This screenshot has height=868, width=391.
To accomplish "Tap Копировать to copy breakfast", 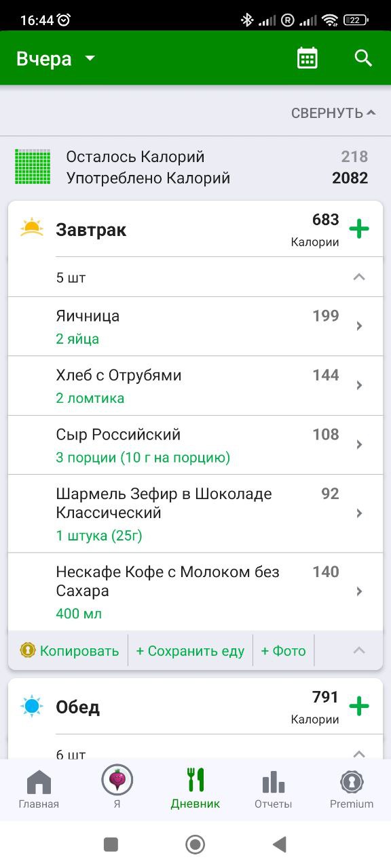I will click(x=69, y=651).
